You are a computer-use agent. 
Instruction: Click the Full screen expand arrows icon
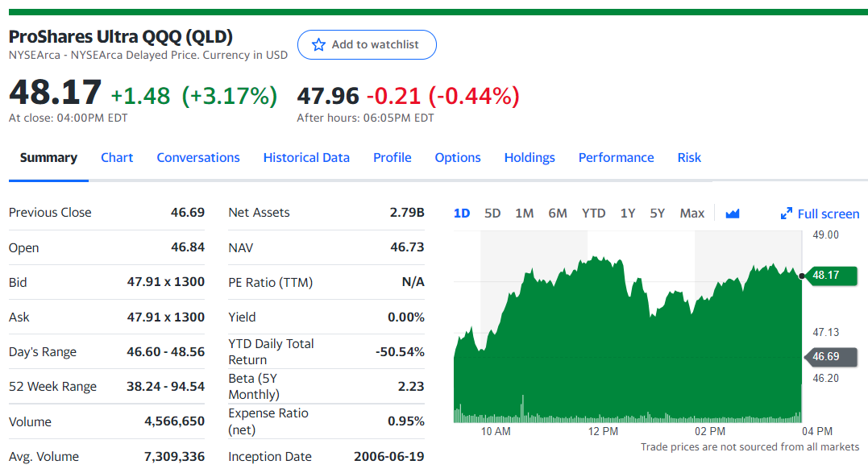pyautogui.click(x=786, y=214)
